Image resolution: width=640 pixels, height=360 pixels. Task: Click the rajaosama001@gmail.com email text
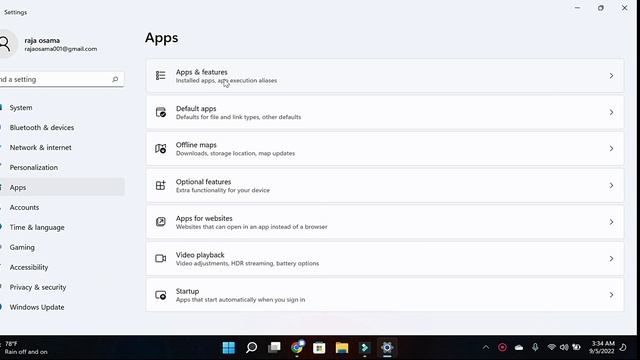61,49
